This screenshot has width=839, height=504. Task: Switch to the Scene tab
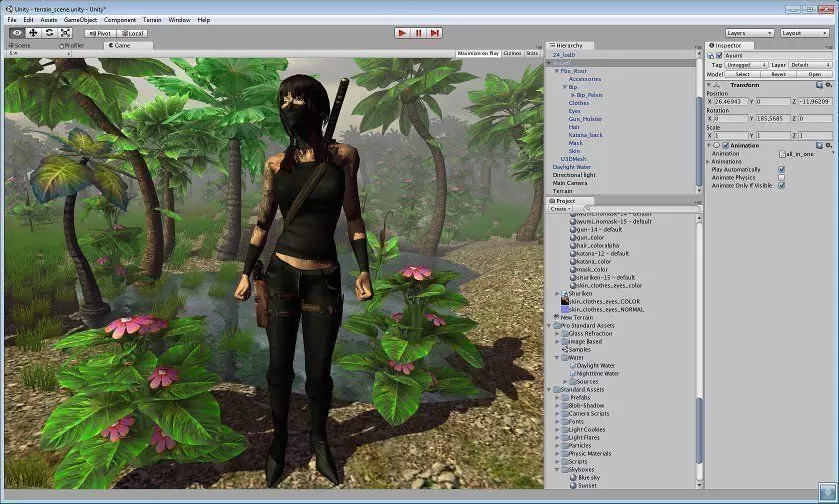click(x=20, y=45)
